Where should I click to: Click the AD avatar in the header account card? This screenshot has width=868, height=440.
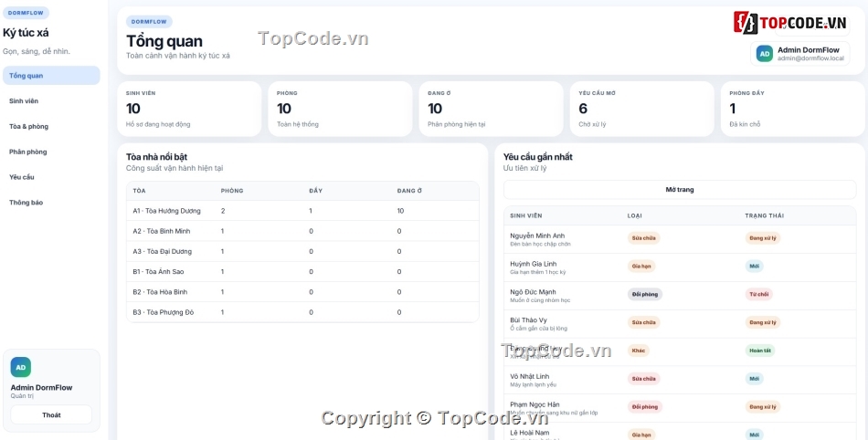click(x=765, y=54)
